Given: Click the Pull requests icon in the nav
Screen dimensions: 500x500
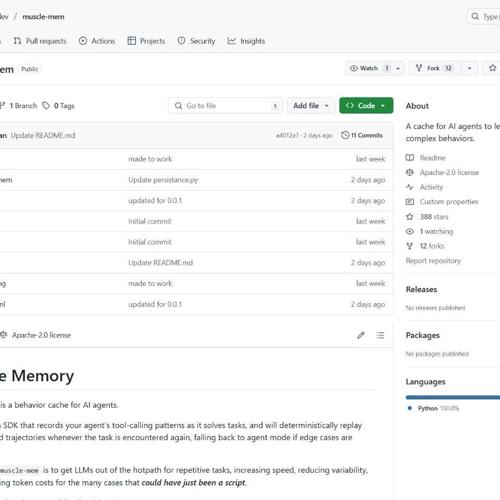Looking at the screenshot, I should pos(18,41).
